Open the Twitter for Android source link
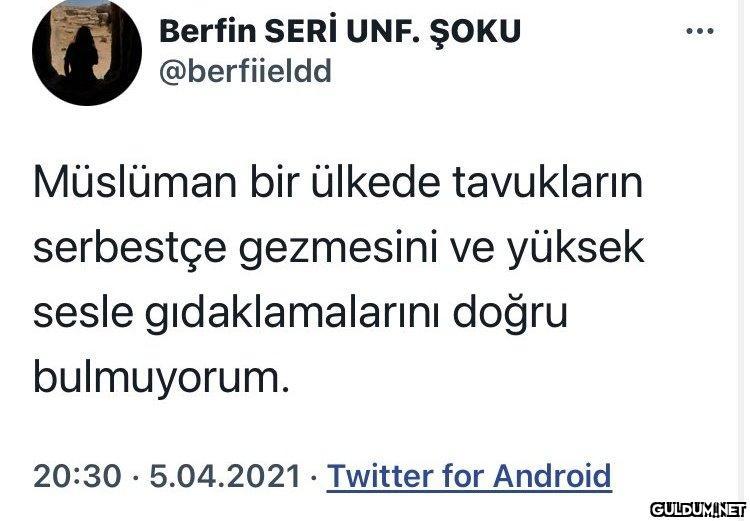The width and height of the screenshot is (750, 521). pyautogui.click(x=469, y=474)
